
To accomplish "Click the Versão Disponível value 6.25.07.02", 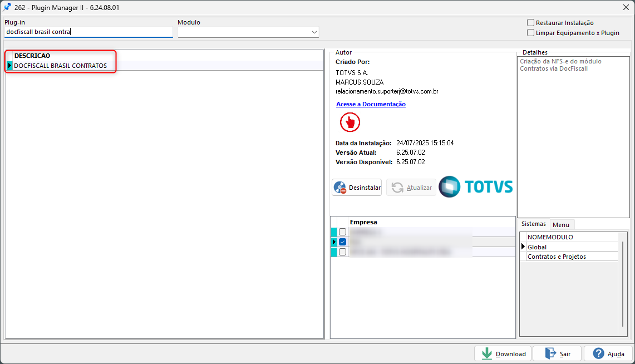I will pyautogui.click(x=411, y=162).
